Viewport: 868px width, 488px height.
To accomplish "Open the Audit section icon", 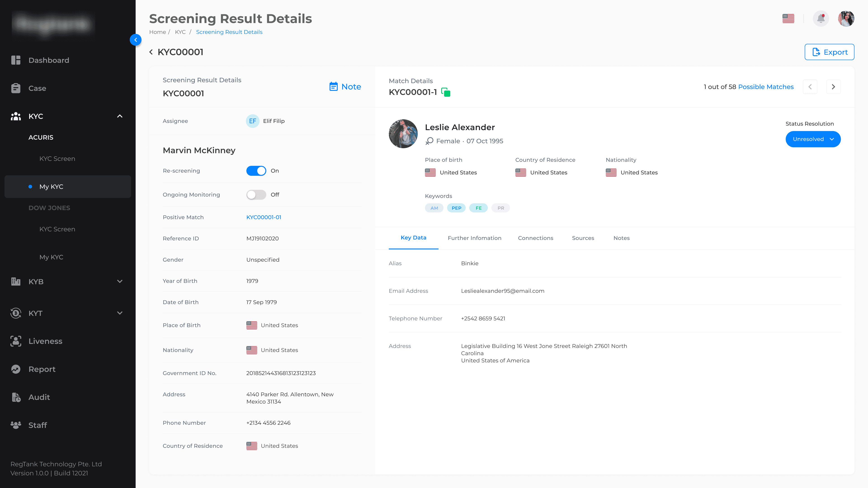I will point(16,397).
